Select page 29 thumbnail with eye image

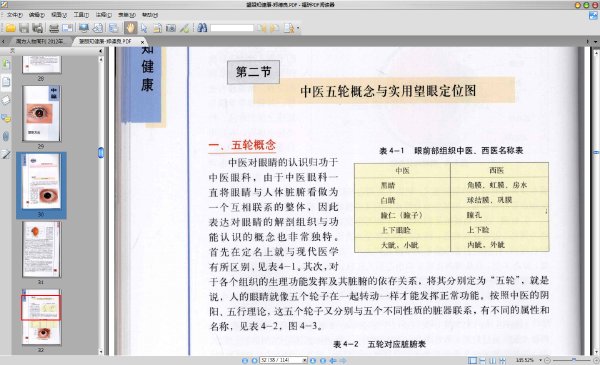click(x=41, y=113)
